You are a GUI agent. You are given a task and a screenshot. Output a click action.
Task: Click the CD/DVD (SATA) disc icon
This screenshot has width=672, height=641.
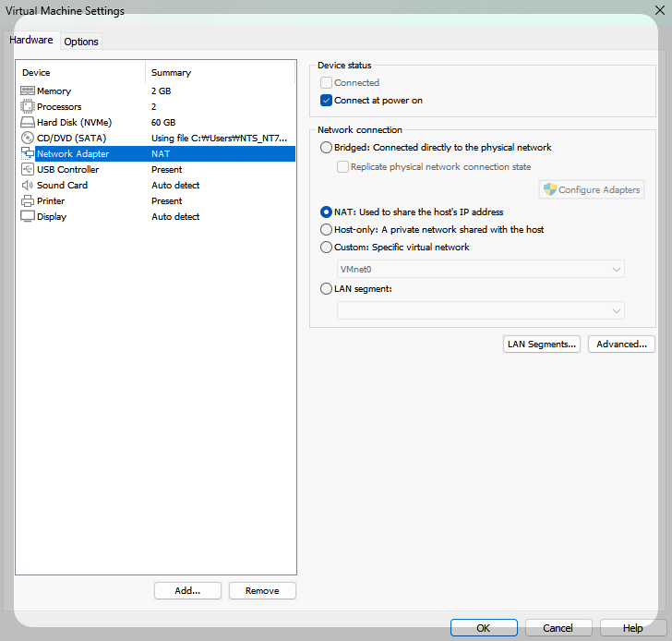pos(28,138)
